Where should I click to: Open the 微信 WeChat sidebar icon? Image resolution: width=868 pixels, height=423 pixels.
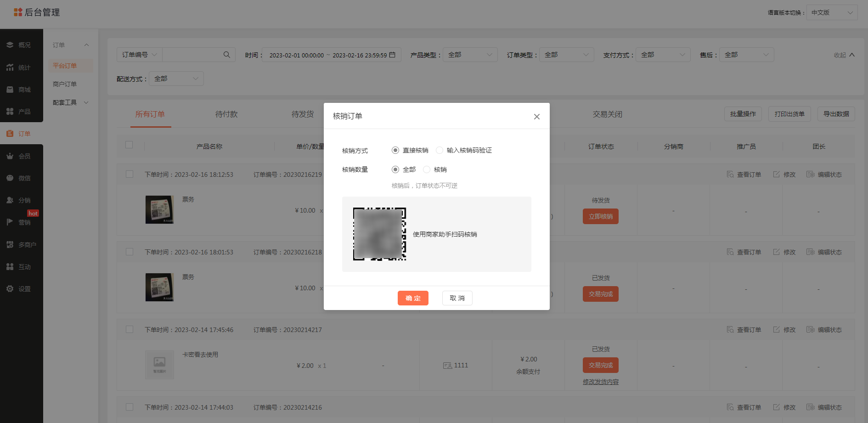(x=10, y=178)
